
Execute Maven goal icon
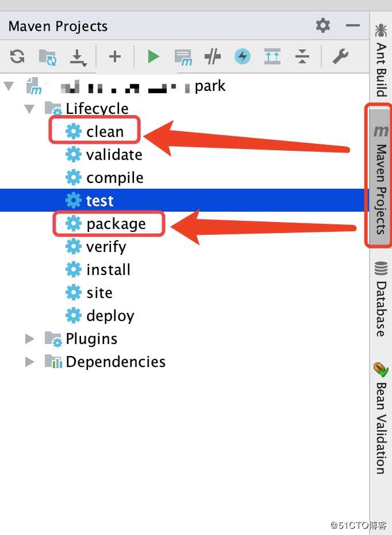tap(183, 57)
